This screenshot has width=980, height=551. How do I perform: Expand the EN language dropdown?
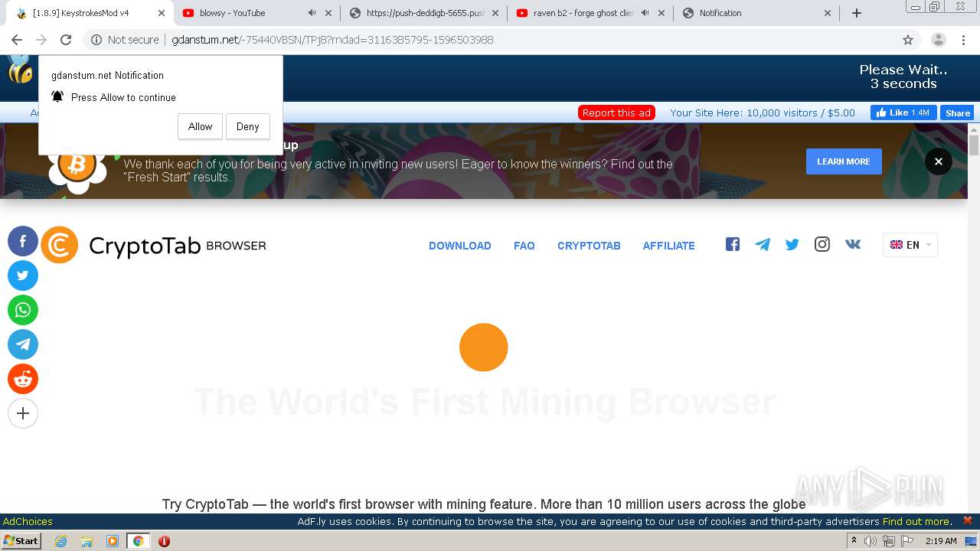click(910, 245)
